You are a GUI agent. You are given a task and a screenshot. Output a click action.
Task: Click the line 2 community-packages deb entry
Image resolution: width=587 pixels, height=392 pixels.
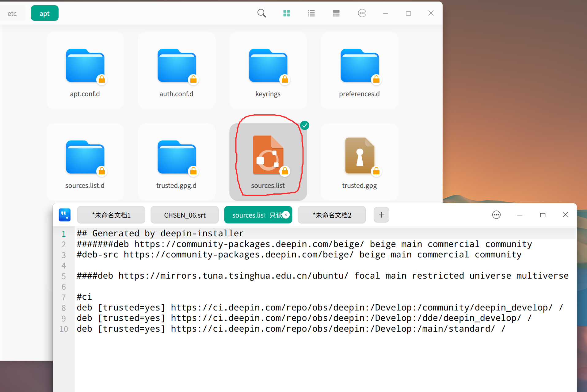pyautogui.click(x=304, y=244)
